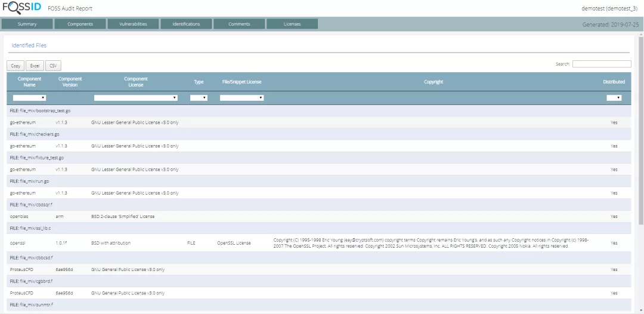644x314 pixels.
Task: Click the Eric Young copyright text
Action: point(431,243)
